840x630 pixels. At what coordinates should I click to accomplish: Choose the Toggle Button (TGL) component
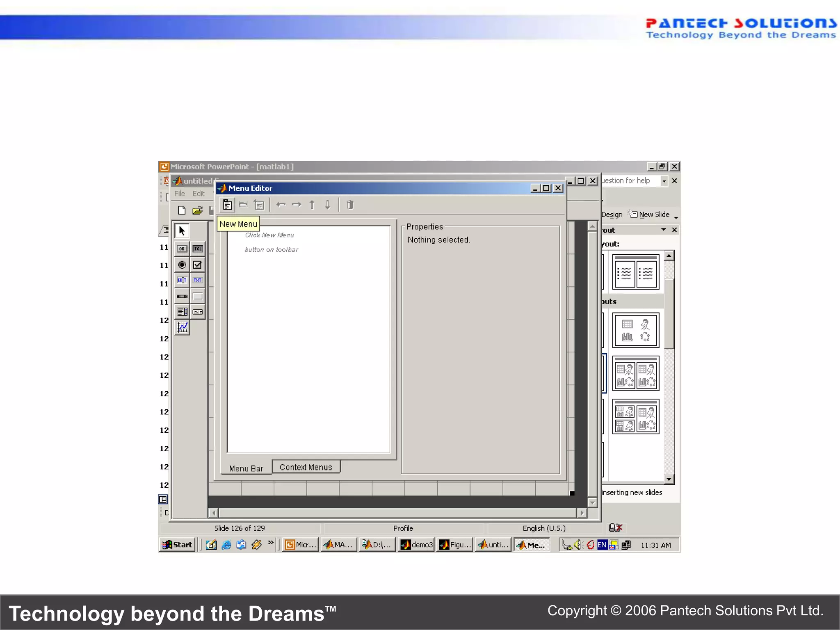point(198,249)
